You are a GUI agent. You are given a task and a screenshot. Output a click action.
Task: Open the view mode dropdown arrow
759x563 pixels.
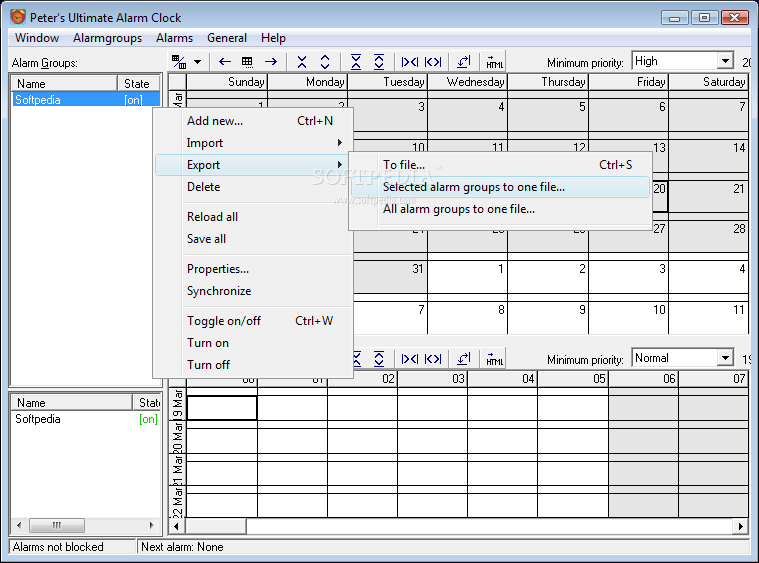pos(197,61)
